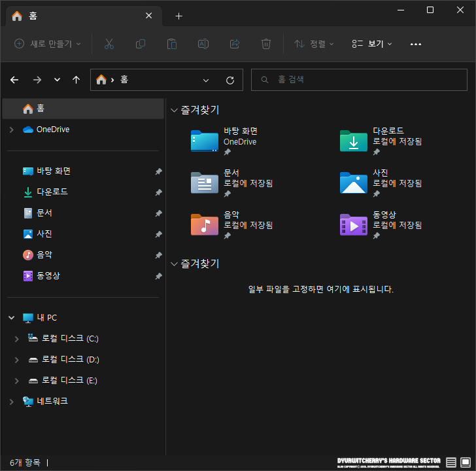Open 다운로드 in sidebar
The image size is (476, 471).
point(46,192)
